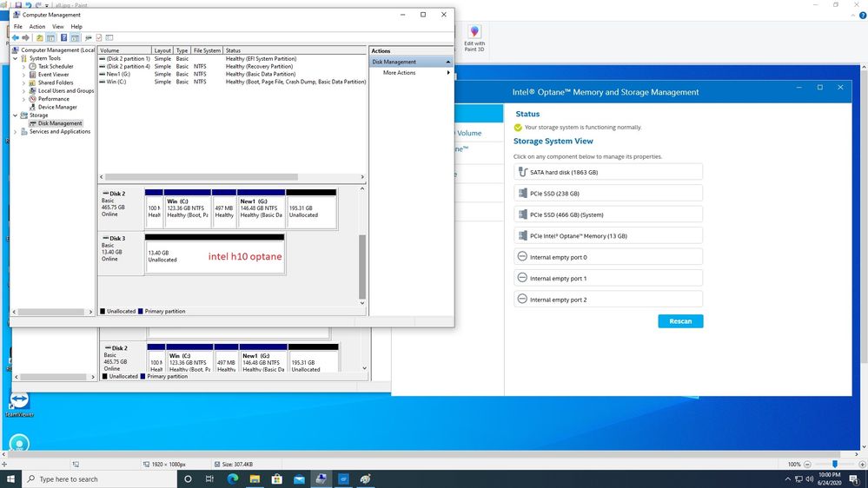Select Win (C:) volume row
Screen dimensions: 868x488
(233, 82)
